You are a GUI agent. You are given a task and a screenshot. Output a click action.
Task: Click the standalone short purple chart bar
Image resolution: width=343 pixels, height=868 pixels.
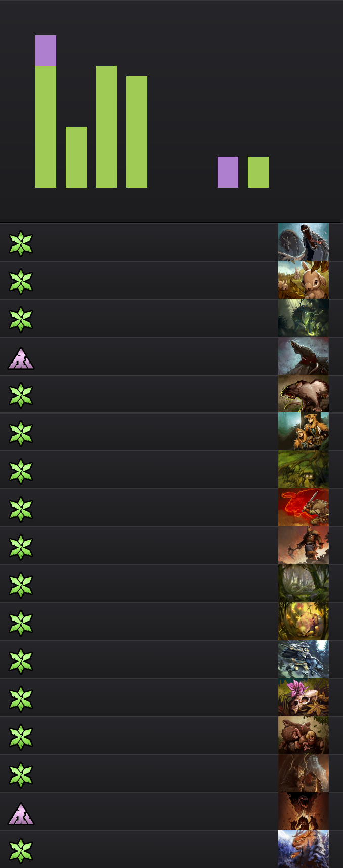click(228, 172)
